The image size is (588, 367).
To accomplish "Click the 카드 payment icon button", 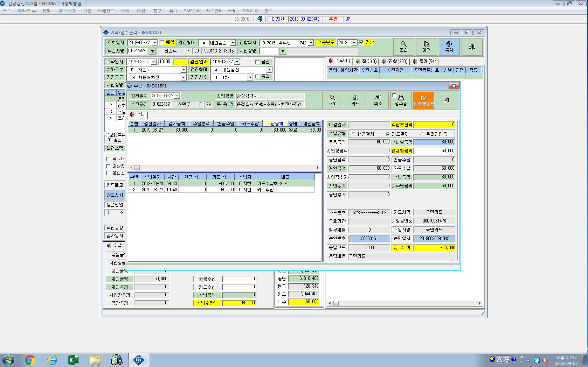I will pyautogui.click(x=355, y=100).
